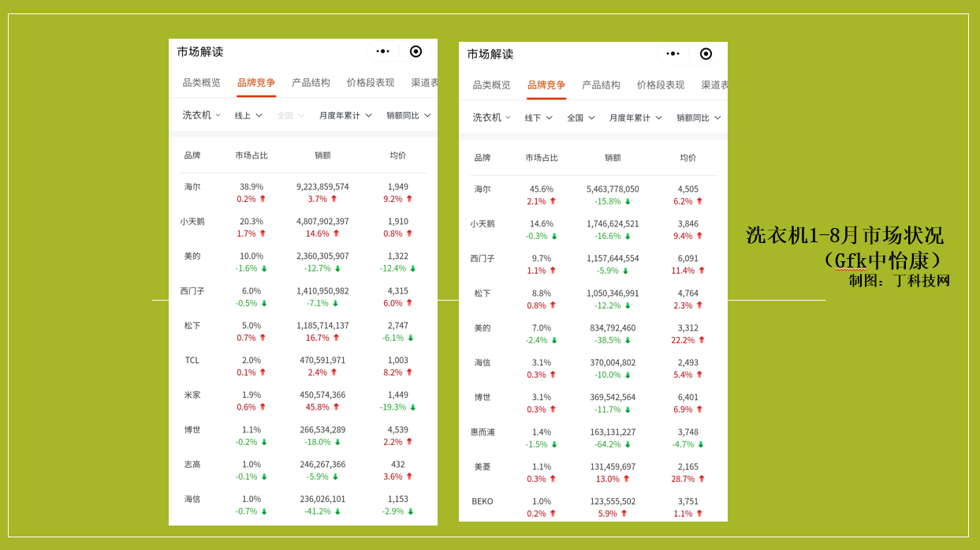Click the 洗衣机1-8月市场状况 slide title
980x550 pixels.
coord(845,235)
